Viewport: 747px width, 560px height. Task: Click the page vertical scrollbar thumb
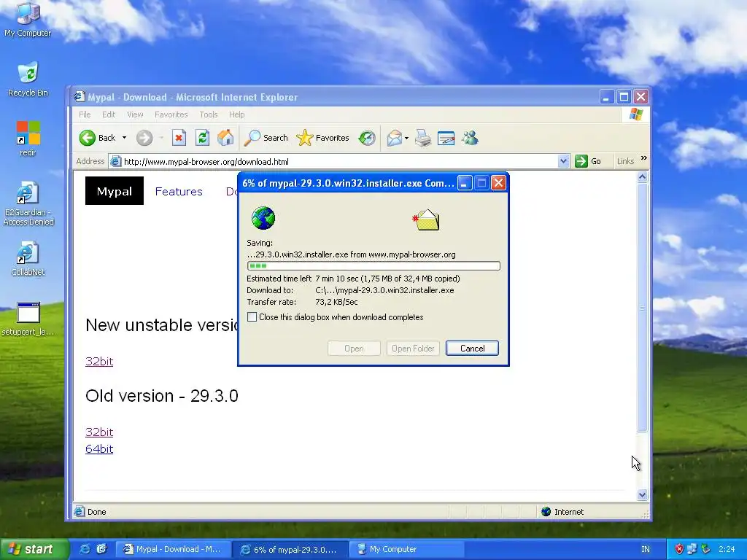pyautogui.click(x=642, y=308)
